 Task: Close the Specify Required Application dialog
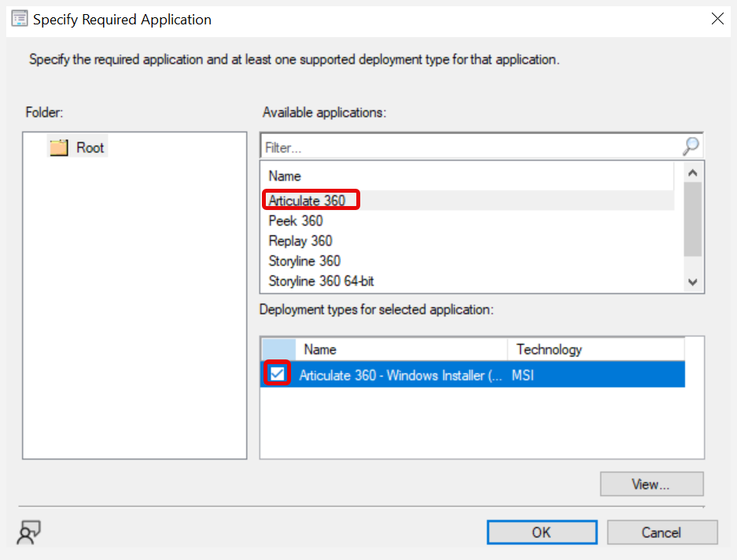click(x=717, y=19)
